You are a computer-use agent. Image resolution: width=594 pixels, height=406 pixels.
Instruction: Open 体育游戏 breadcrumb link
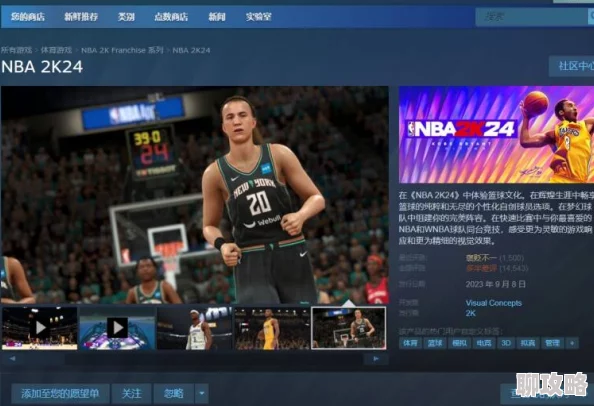(56, 50)
